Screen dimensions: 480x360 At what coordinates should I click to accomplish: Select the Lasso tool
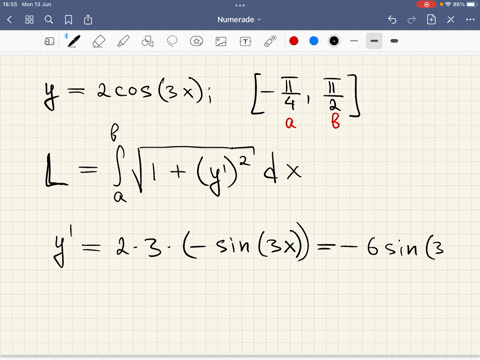[x=172, y=41]
